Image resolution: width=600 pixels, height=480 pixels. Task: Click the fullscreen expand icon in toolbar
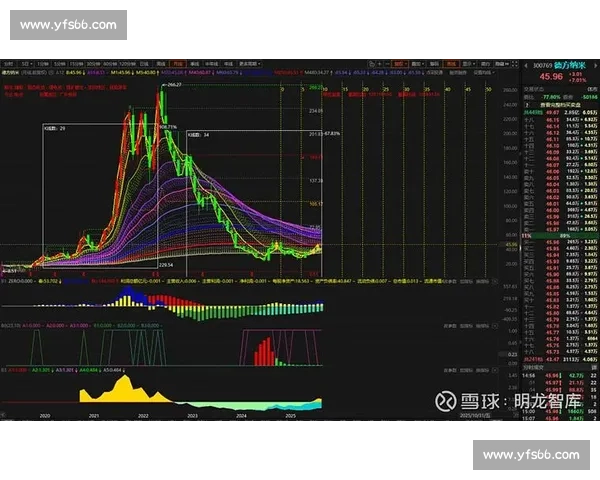coord(515,64)
